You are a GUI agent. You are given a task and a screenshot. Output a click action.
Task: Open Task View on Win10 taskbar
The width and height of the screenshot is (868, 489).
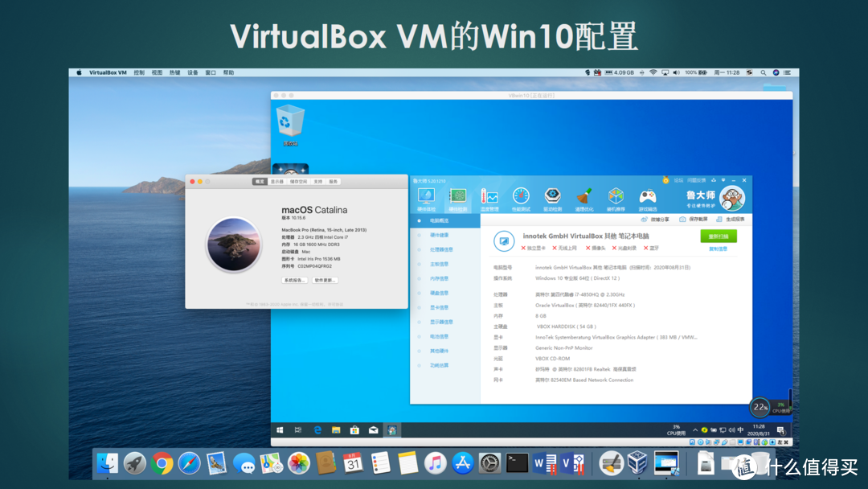point(298,429)
